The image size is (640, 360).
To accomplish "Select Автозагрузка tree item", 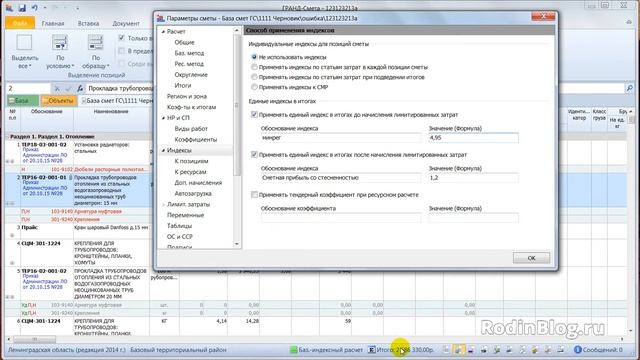I will 193,193.
